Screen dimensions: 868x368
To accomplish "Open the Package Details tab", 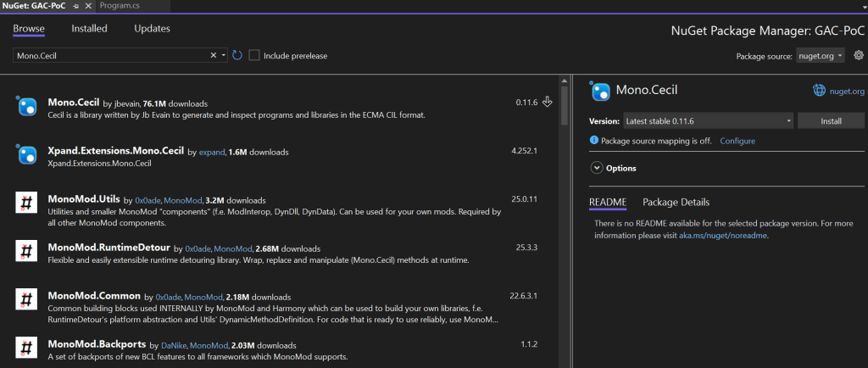I will click(x=676, y=202).
